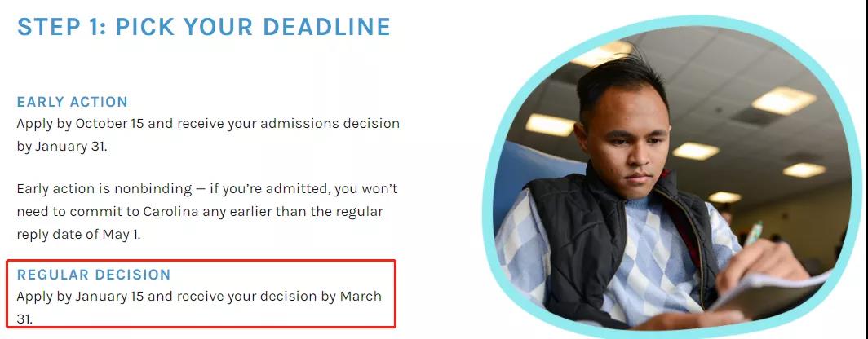
Task: Click the word 'nonbinding' in the paragraph
Action: click(158, 189)
